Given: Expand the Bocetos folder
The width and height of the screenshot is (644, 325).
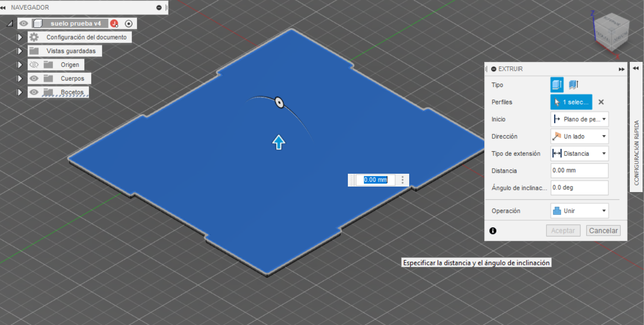Looking at the screenshot, I should [20, 92].
